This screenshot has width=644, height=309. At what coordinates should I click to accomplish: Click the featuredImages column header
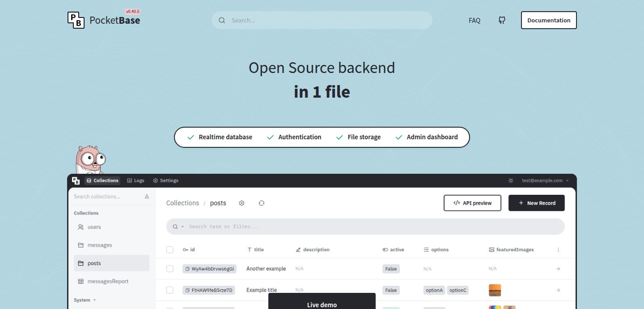coord(511,249)
